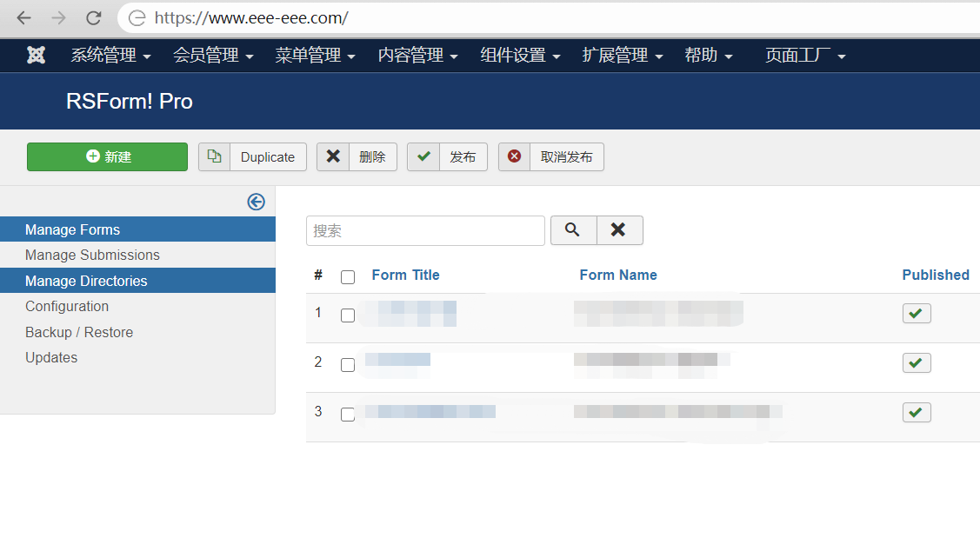Click the green 新建 button
980x551 pixels.
click(x=107, y=156)
